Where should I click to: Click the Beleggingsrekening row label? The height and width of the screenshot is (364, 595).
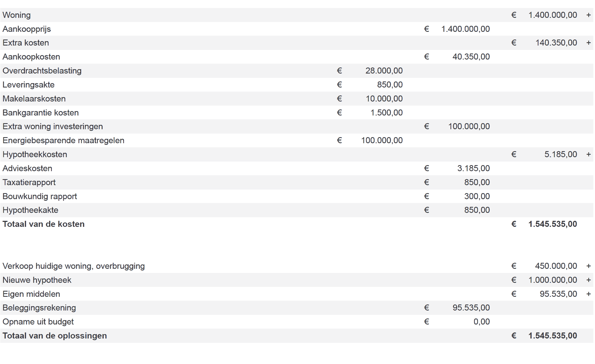pyautogui.click(x=39, y=308)
